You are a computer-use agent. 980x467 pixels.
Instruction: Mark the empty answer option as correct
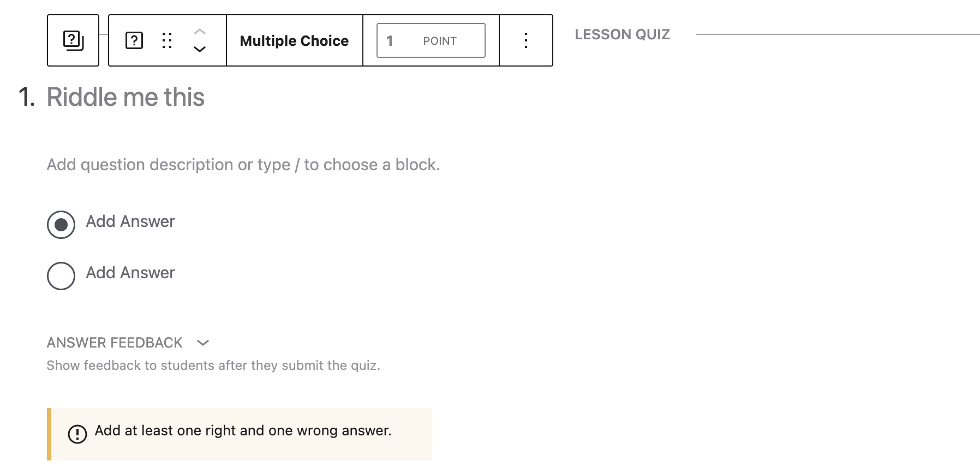61,276
